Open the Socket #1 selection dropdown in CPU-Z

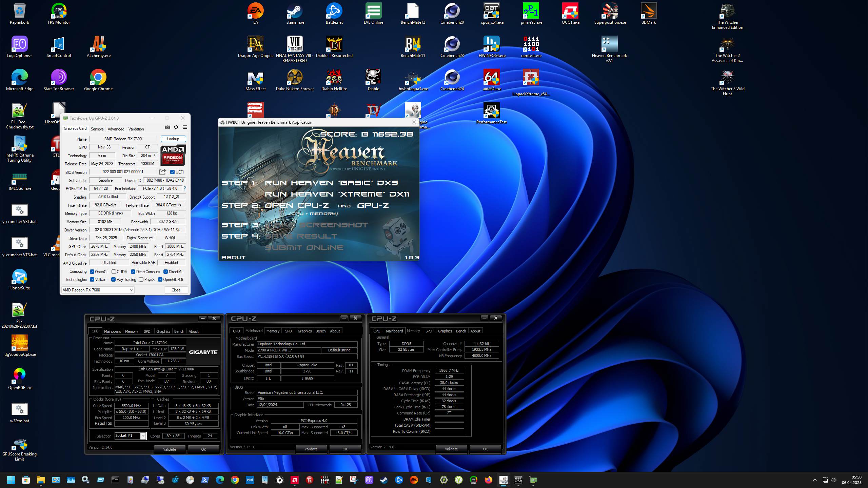(131, 436)
